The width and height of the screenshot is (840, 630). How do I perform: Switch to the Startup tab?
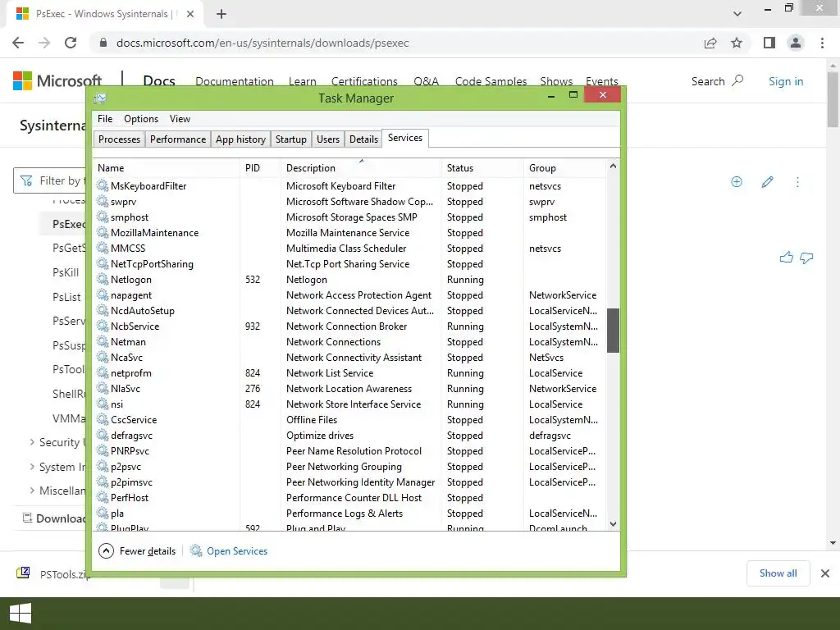291,139
